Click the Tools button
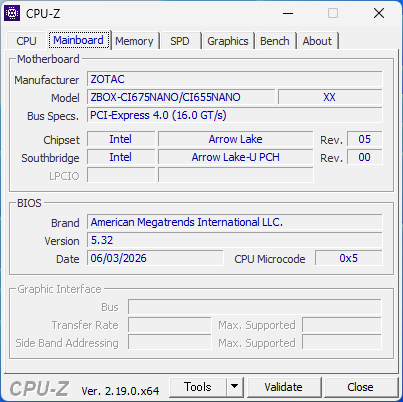The width and height of the screenshot is (403, 402). [198, 387]
